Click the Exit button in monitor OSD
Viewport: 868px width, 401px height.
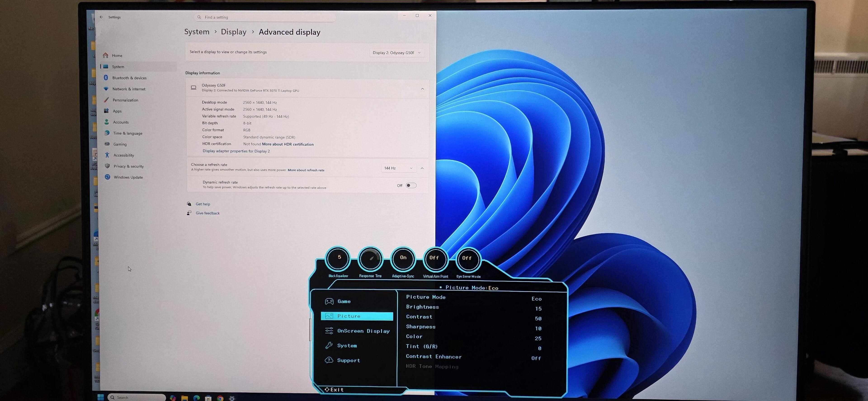[x=334, y=389]
